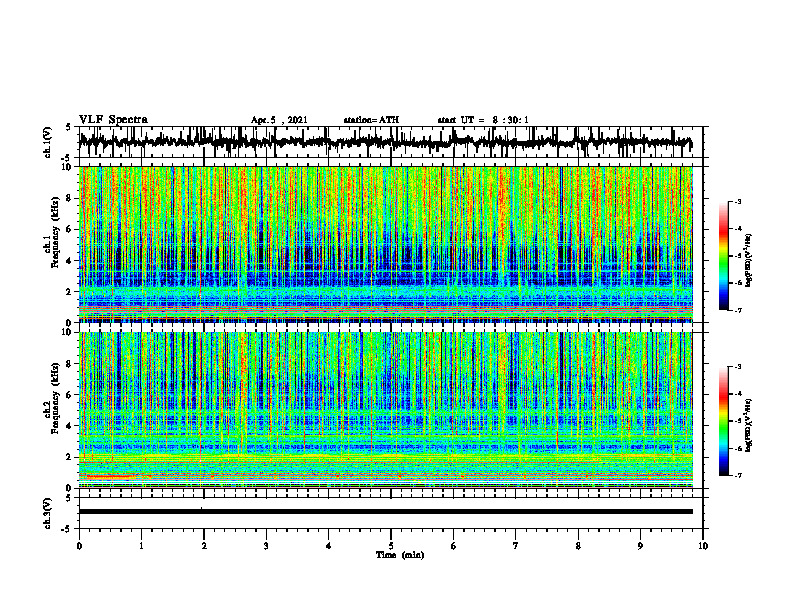The width and height of the screenshot is (792, 612).
Task: Click time axis tick label "1"
Action: (x=142, y=546)
